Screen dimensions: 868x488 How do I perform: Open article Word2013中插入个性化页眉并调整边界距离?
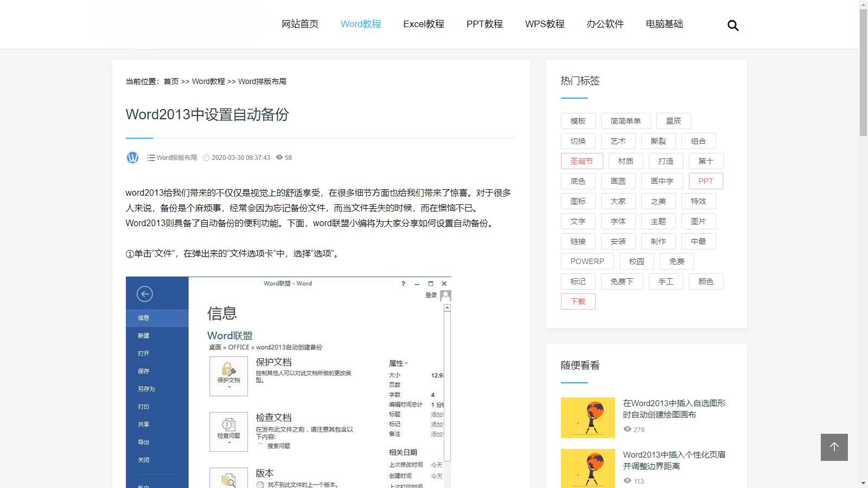(674, 460)
